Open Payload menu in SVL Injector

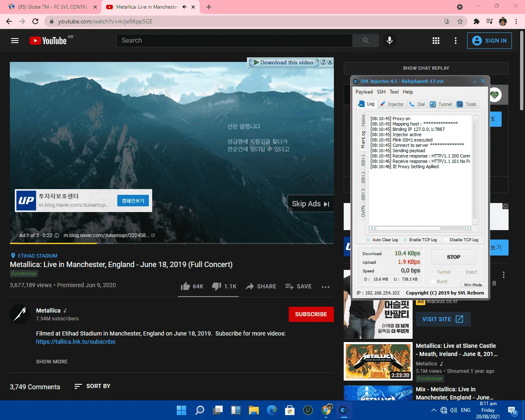point(364,92)
